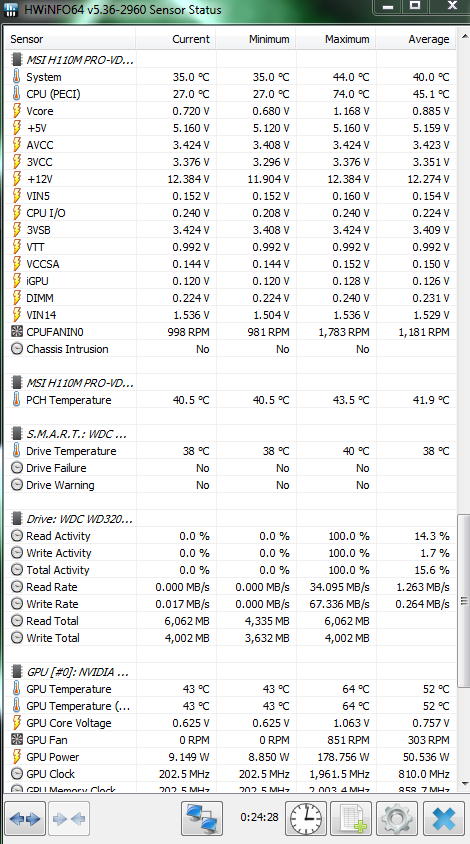The image size is (470, 844).
Task: Select the Current column header
Action: pos(176,39)
